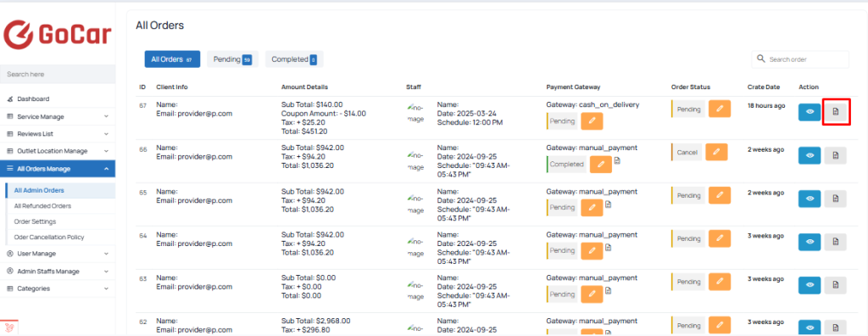Screen dimensions: 868x336
Task: Edit order status pencil for order 67
Action: 720,109
